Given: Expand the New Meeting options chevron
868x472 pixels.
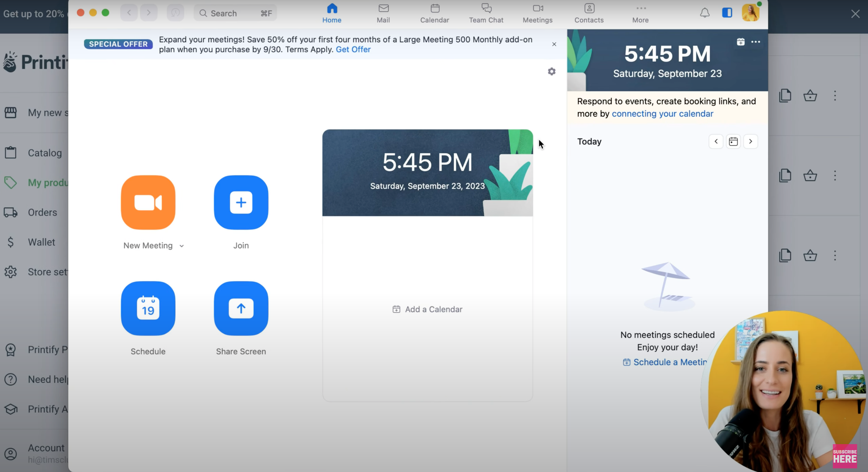Looking at the screenshot, I should [x=182, y=246].
